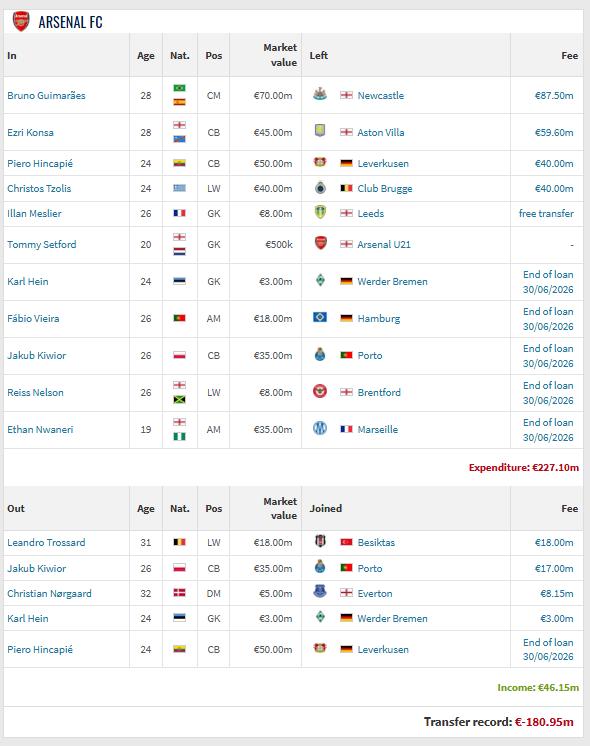
Task: Open Christos Tzolis player page
Action: [39, 188]
